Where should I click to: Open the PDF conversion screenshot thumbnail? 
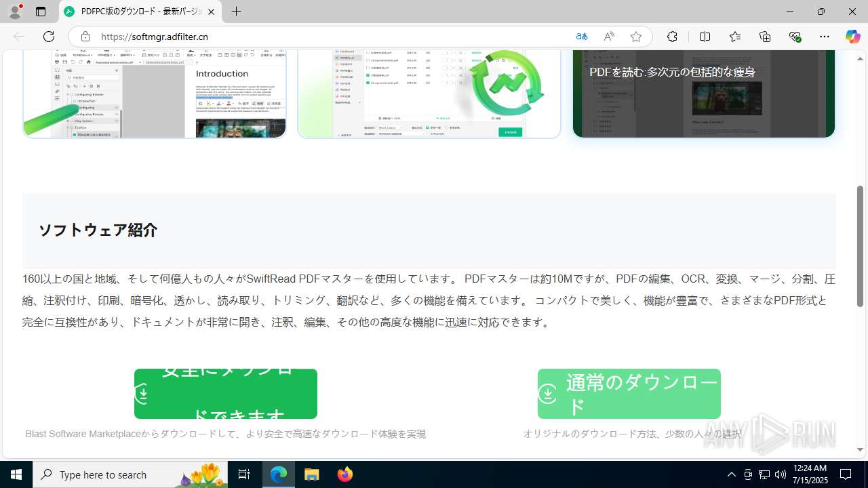pos(429,94)
